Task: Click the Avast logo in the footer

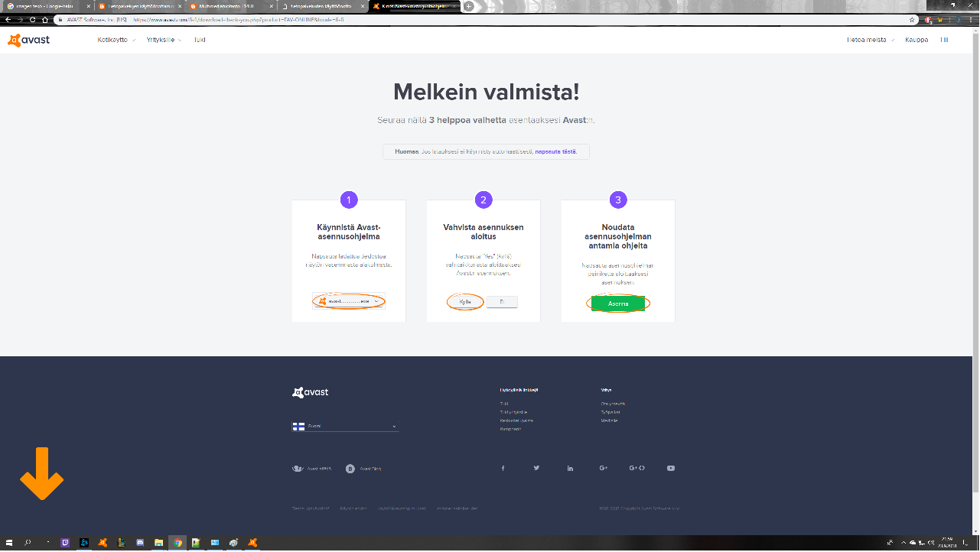Action: [x=310, y=392]
